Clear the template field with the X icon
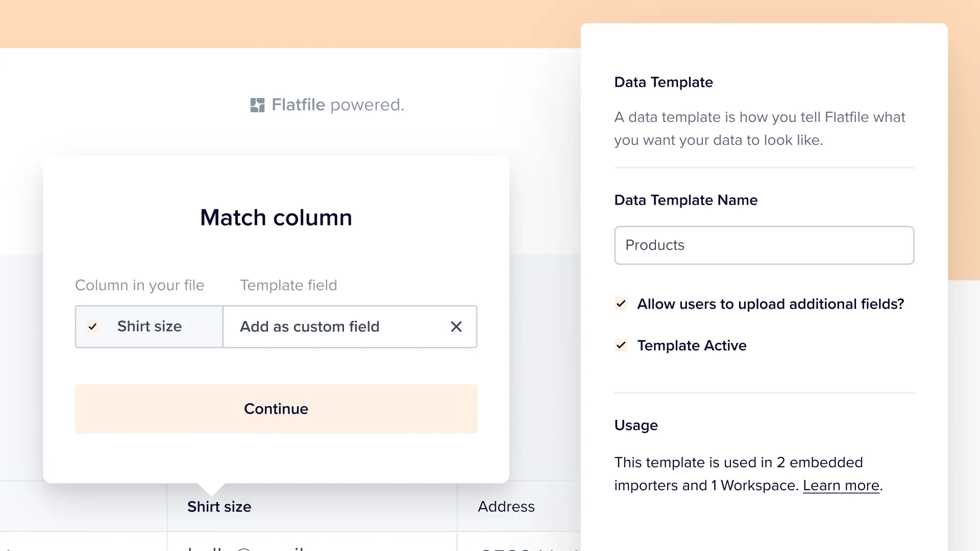This screenshot has width=980, height=551. coord(456,327)
